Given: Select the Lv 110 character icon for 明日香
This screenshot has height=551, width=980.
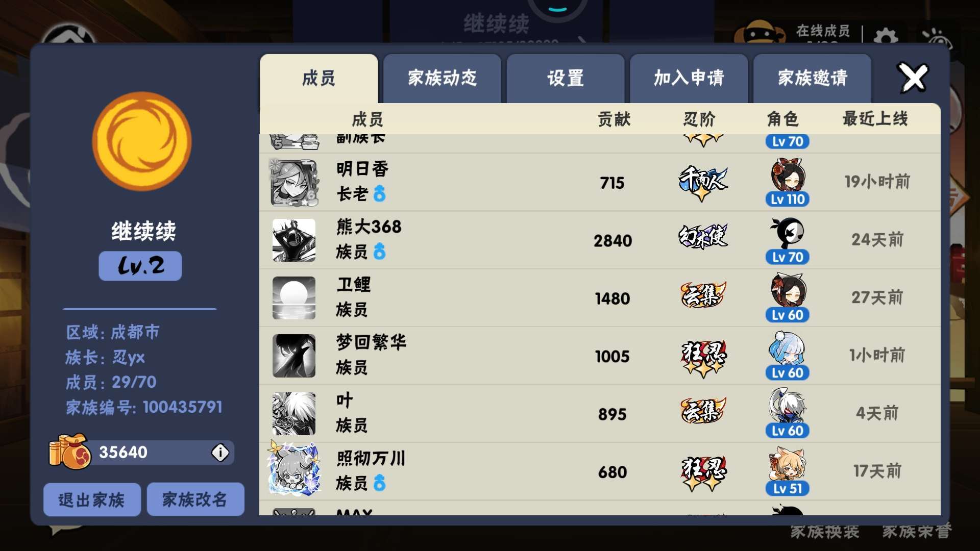Looking at the screenshot, I should click(x=788, y=183).
